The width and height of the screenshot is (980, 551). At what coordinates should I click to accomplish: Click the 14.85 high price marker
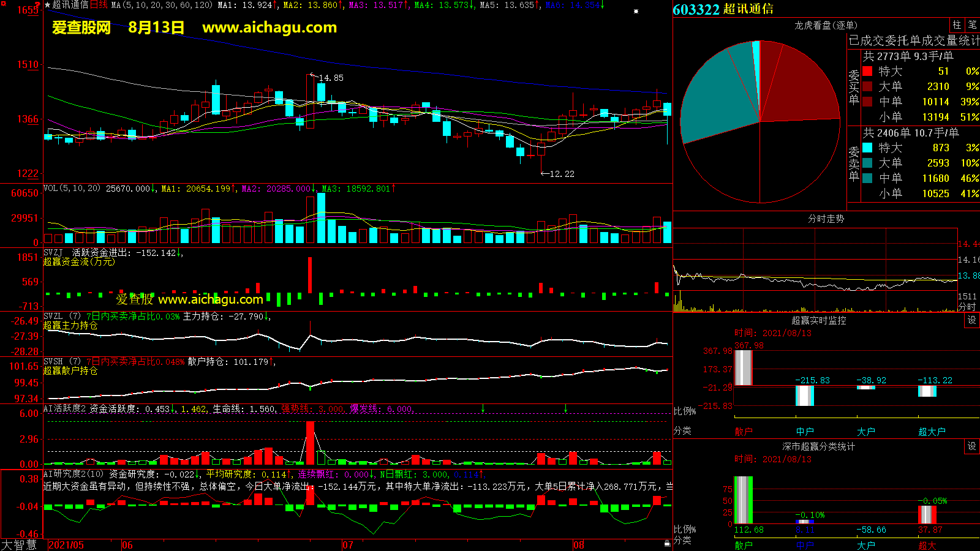(331, 78)
